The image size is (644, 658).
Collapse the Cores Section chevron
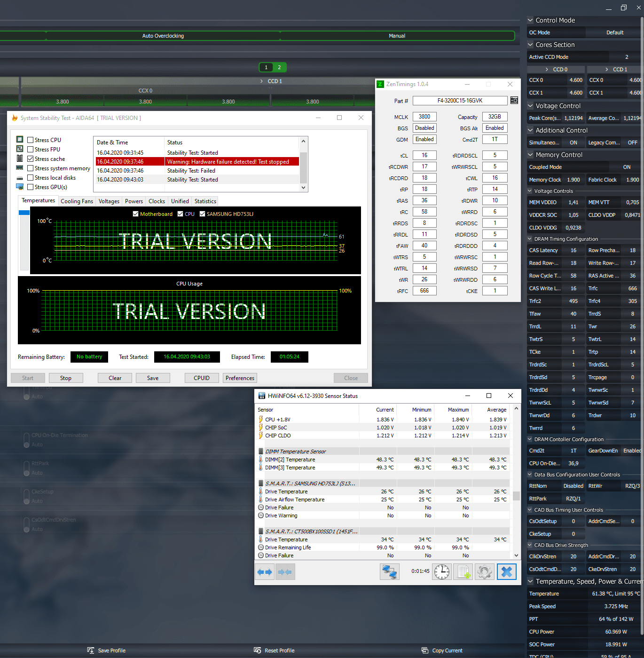[x=530, y=45]
